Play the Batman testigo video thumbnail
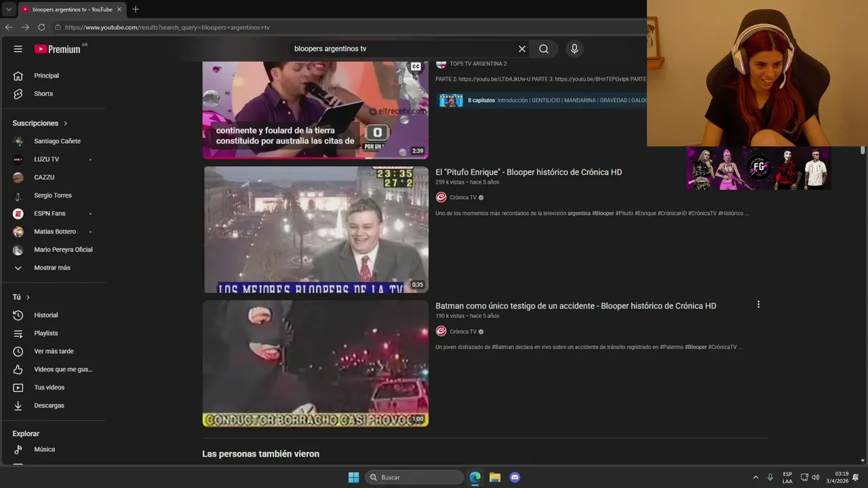 click(x=315, y=363)
